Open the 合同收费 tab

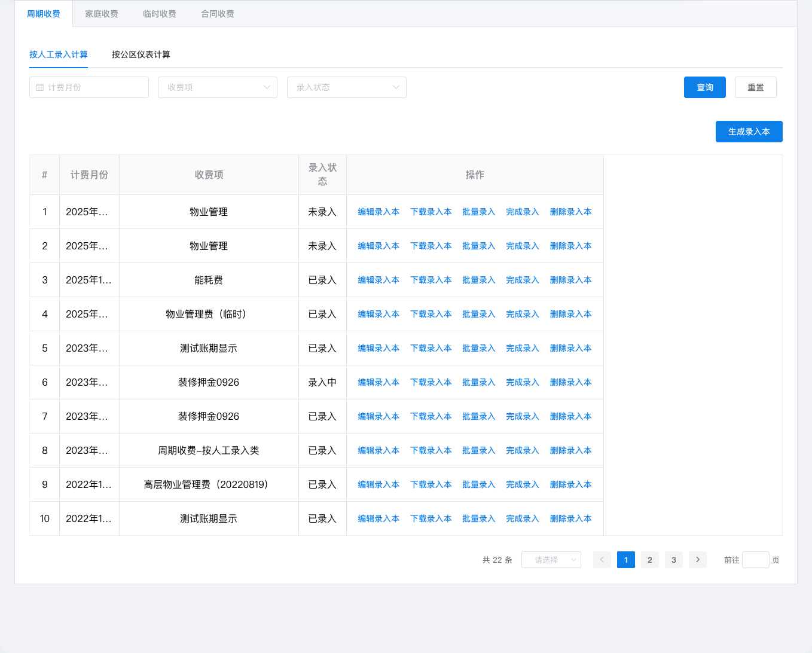click(217, 14)
